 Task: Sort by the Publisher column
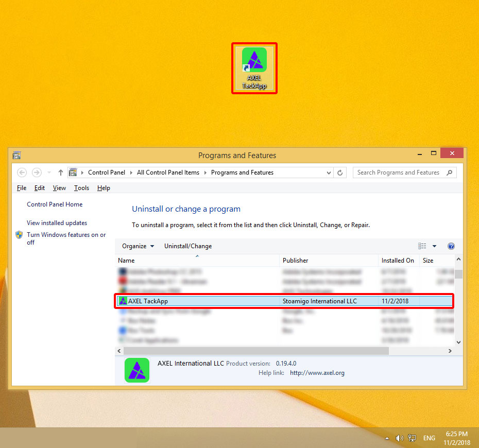[x=329, y=261]
